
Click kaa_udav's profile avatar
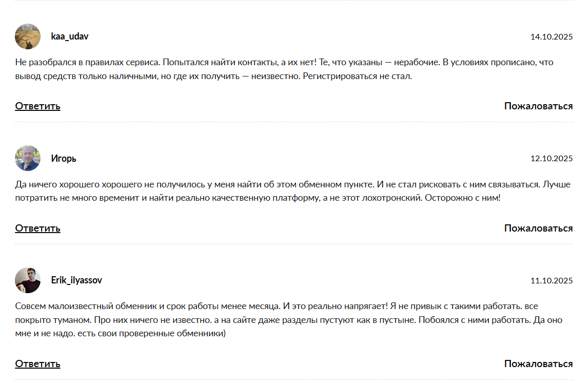point(28,36)
